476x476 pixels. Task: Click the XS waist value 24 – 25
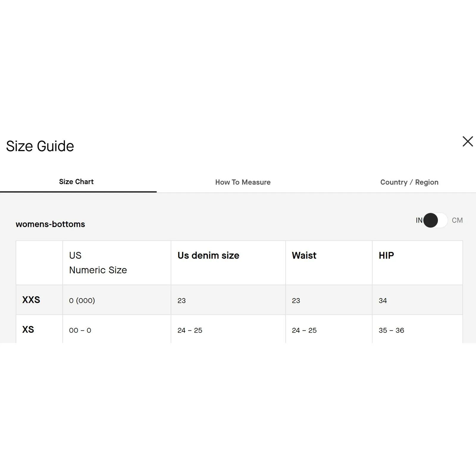304,330
